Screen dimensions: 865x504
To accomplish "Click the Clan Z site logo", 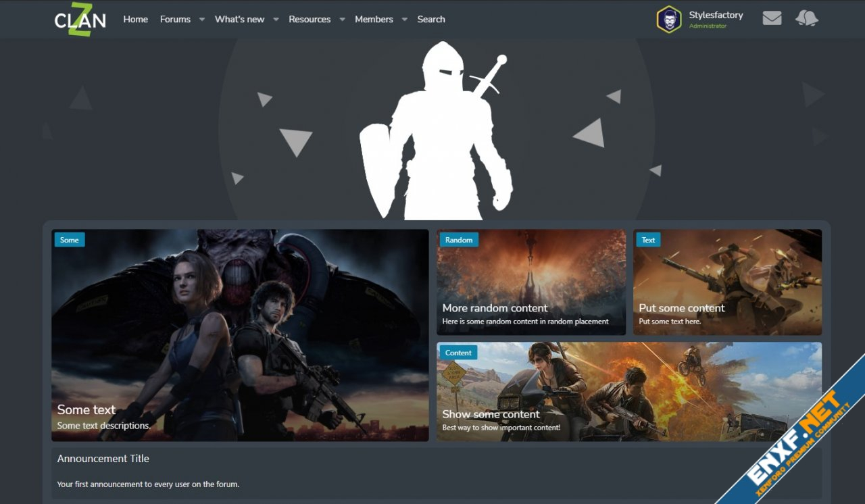I will point(80,19).
